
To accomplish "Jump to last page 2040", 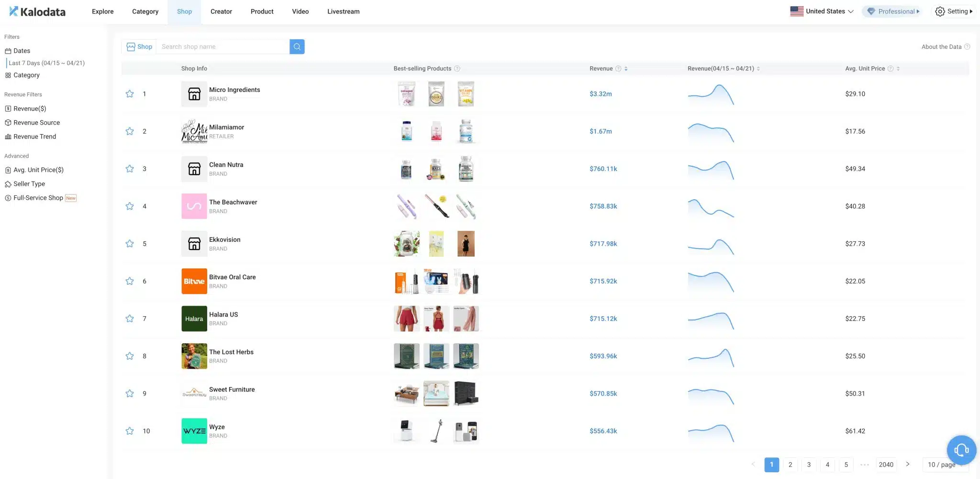I will click(x=886, y=465).
